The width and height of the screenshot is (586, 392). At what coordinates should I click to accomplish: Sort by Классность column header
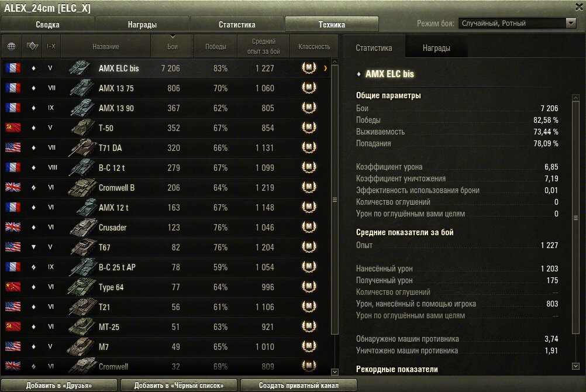[x=314, y=46]
